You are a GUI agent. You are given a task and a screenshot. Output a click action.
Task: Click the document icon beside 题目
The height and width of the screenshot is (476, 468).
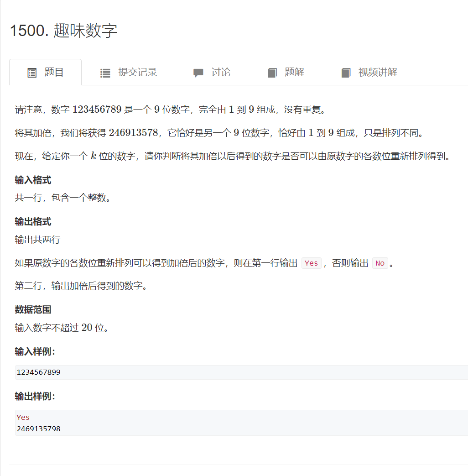coord(32,73)
